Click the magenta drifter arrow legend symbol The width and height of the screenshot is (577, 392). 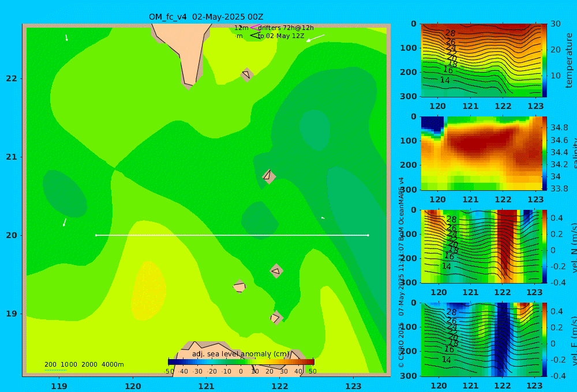pyautogui.click(x=254, y=27)
